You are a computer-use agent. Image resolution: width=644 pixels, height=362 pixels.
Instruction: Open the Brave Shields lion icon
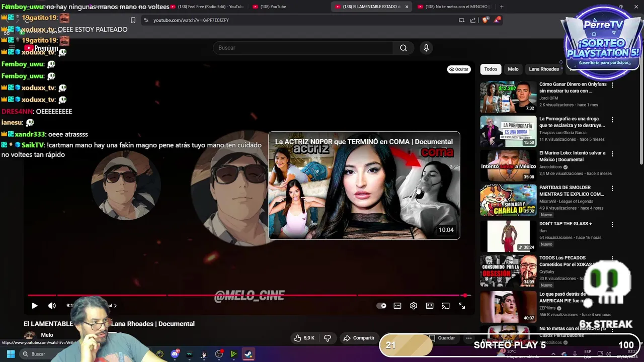(x=485, y=20)
